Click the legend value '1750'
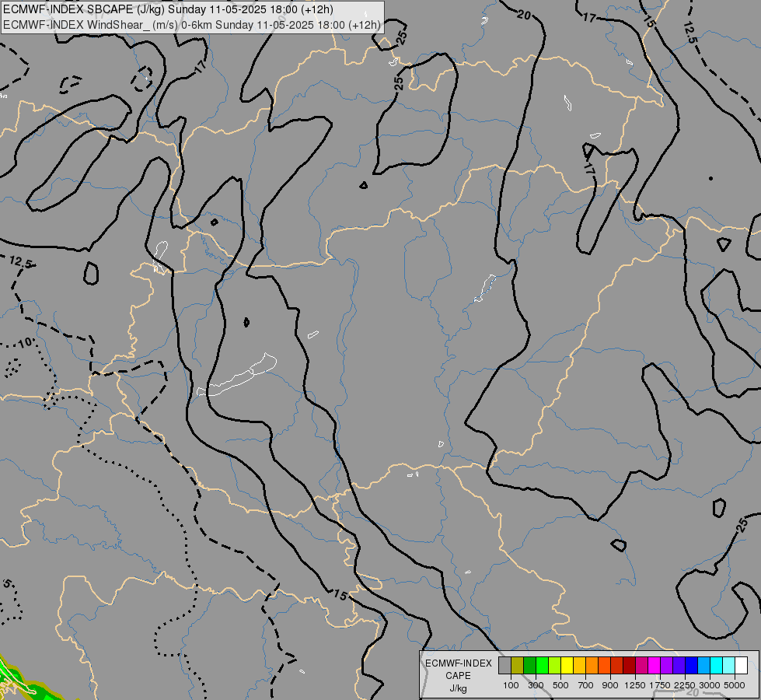Screen dimensions: 761x700 click(660, 685)
